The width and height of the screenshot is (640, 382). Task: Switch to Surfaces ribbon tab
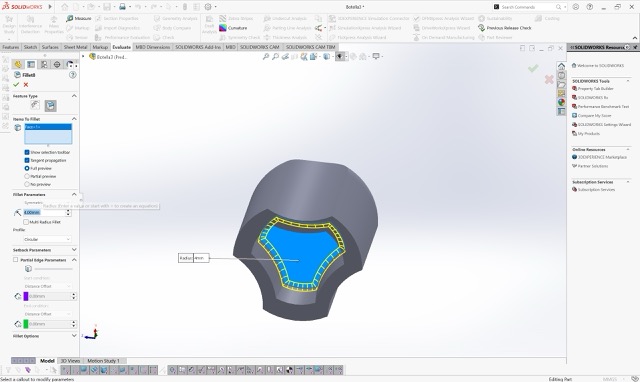[50, 47]
